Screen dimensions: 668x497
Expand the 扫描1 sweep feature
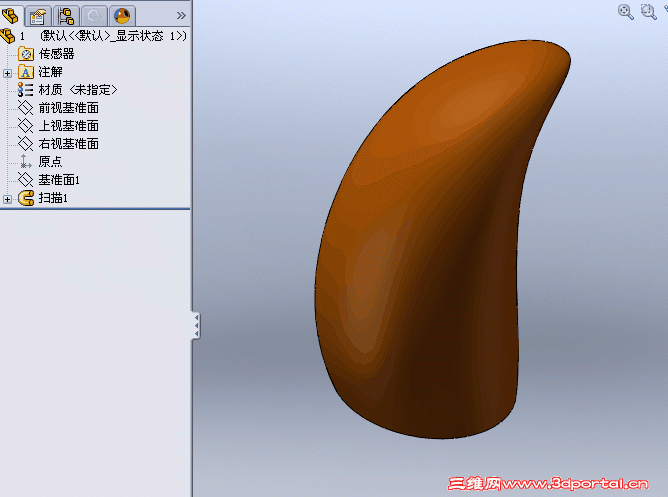[x=7, y=199]
